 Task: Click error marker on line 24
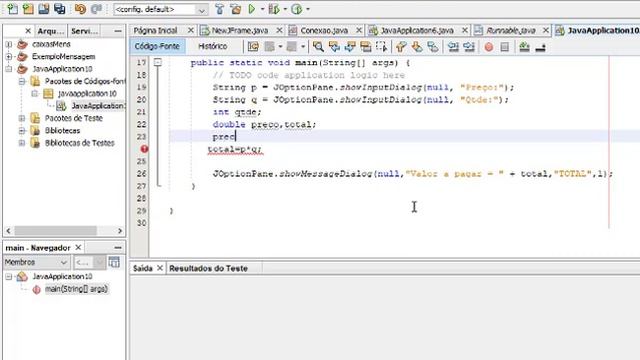pos(144,149)
